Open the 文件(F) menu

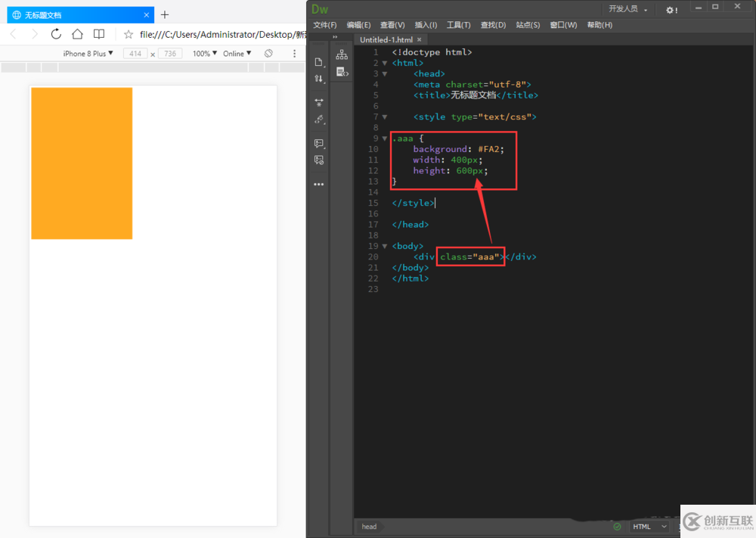click(325, 25)
